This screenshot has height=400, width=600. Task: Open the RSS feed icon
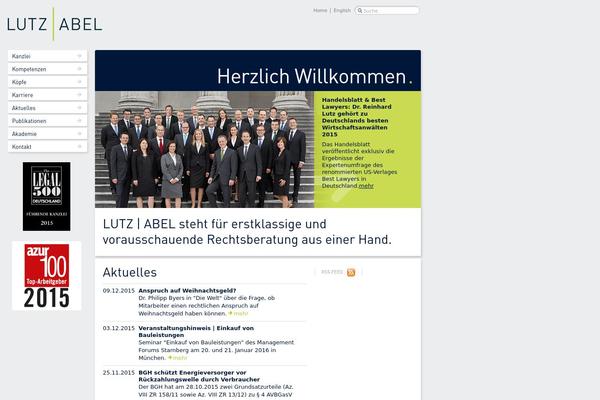[351, 272]
